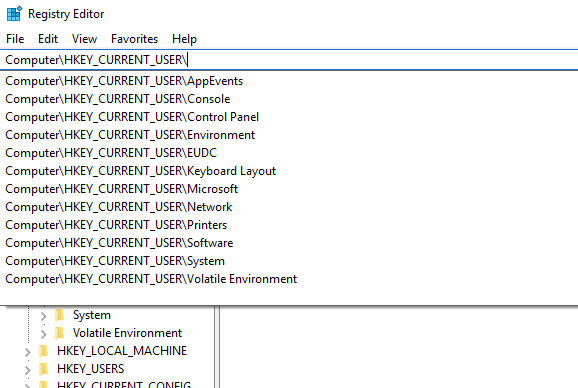Click the HKEY_USERS folder icon

pos(43,369)
